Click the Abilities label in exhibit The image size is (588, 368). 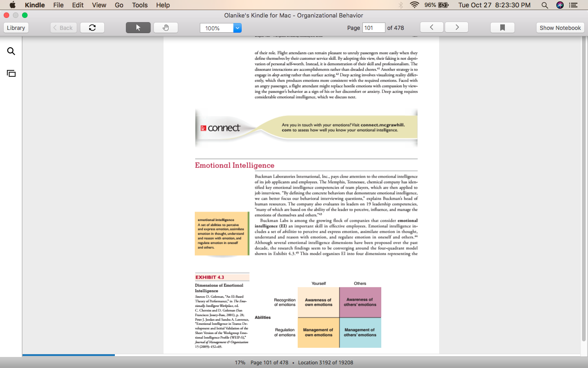263,317
